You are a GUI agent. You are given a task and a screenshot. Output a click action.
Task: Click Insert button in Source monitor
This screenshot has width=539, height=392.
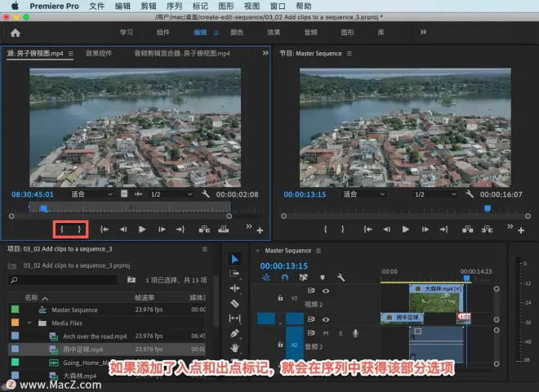(204, 229)
